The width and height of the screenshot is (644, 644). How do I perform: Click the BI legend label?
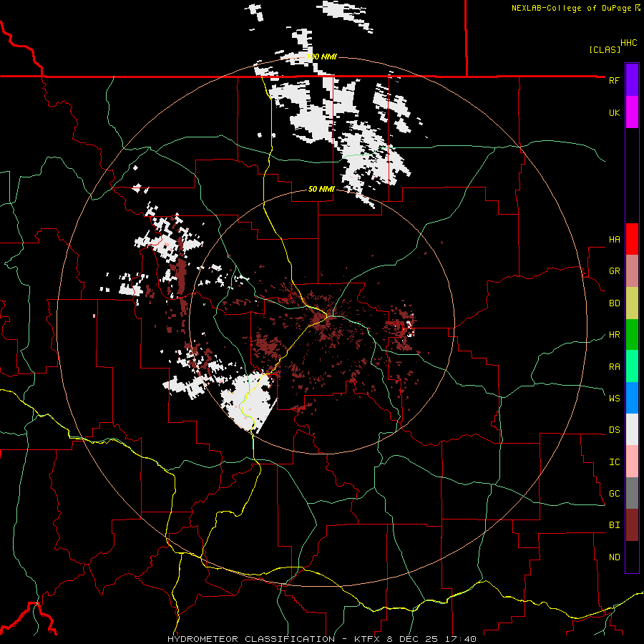[614, 525]
